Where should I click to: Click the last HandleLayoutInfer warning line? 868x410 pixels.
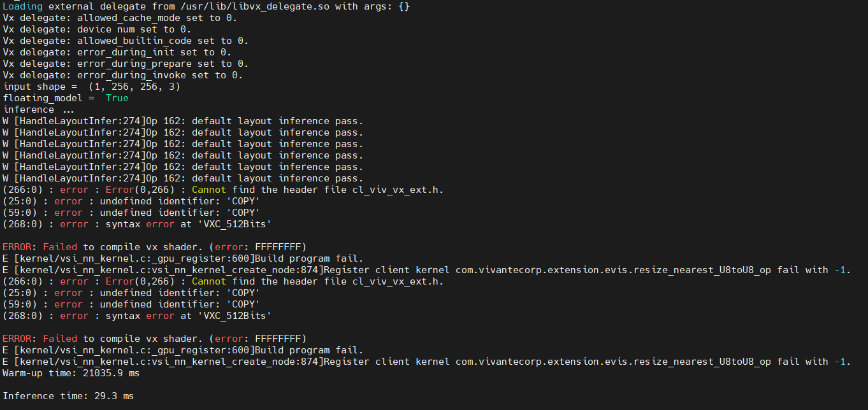coord(183,178)
